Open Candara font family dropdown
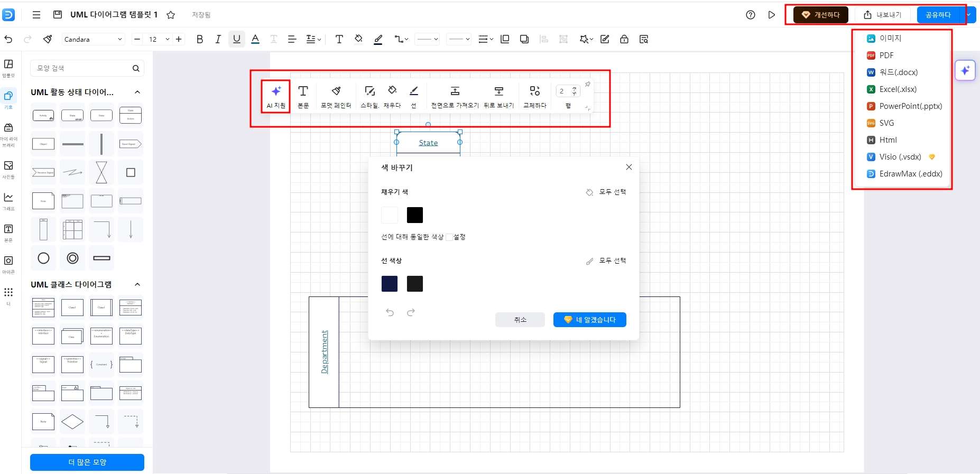 point(93,39)
